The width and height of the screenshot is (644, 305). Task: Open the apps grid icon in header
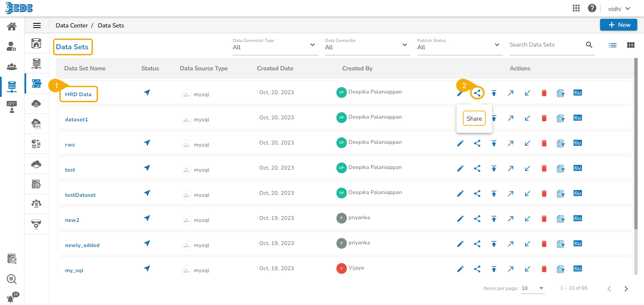(x=576, y=8)
